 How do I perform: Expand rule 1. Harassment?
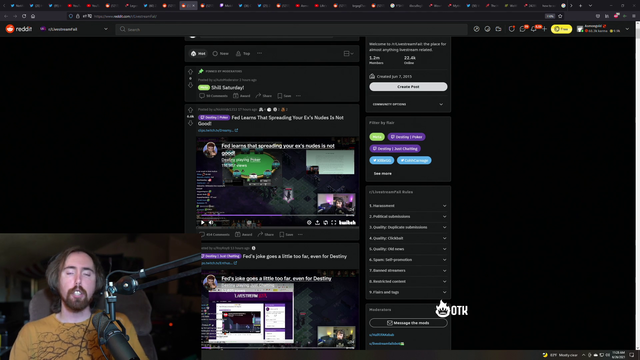click(408, 206)
